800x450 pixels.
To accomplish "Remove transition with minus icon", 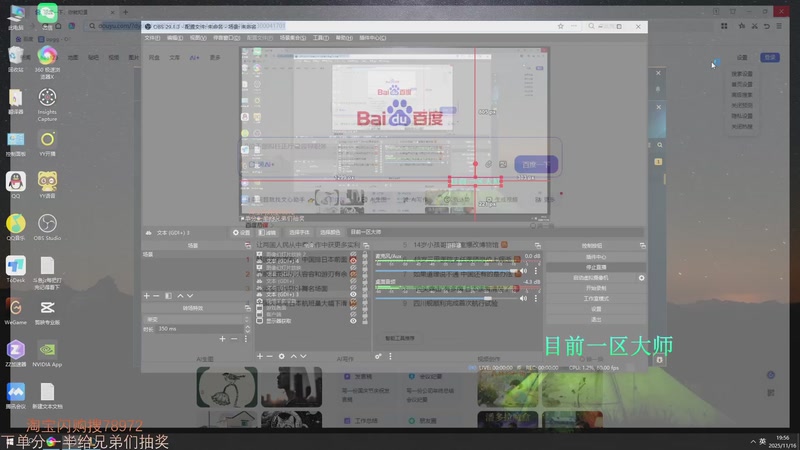I will pyautogui.click(x=234, y=339).
